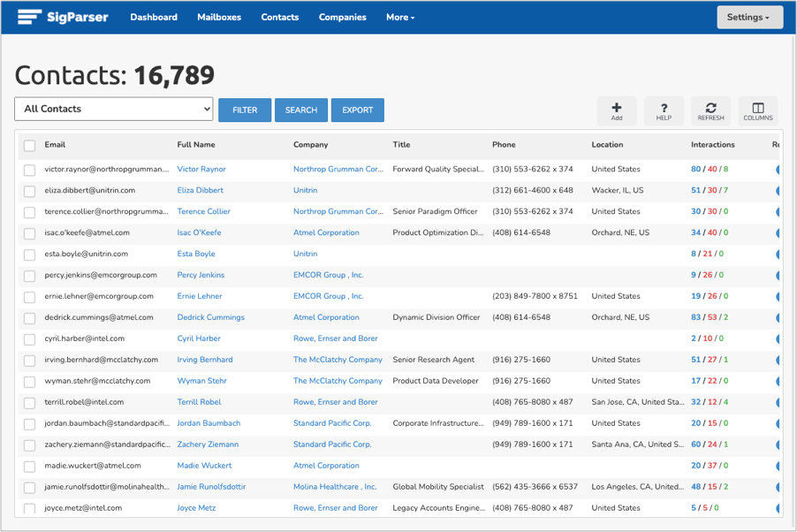Sort by the Interactions column header
This screenshot has height=532, width=797.
click(x=713, y=144)
